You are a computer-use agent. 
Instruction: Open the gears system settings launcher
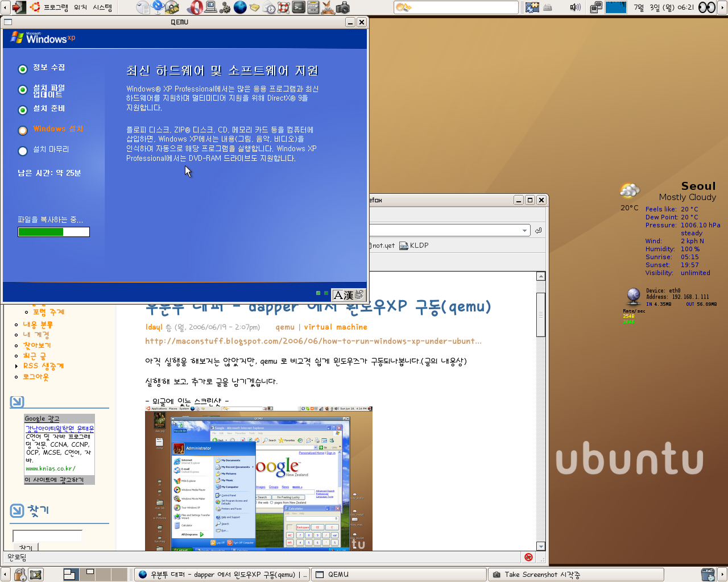pyautogui.click(x=225, y=7)
